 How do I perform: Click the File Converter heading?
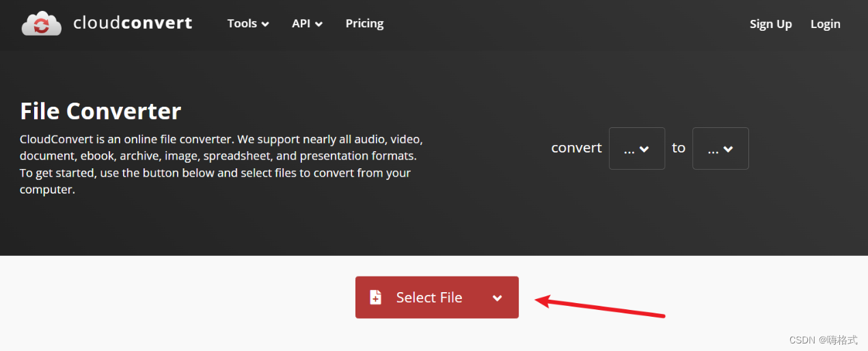pyautogui.click(x=100, y=111)
